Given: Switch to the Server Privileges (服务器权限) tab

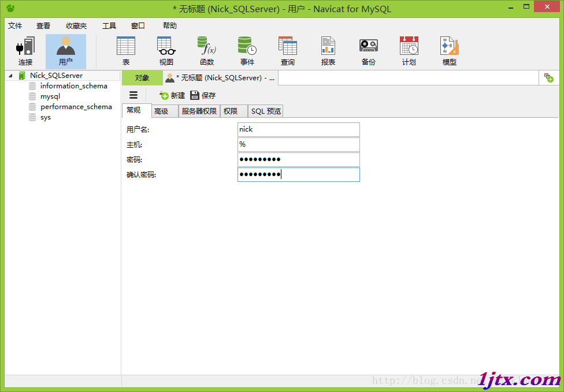Looking at the screenshot, I should click(x=199, y=111).
